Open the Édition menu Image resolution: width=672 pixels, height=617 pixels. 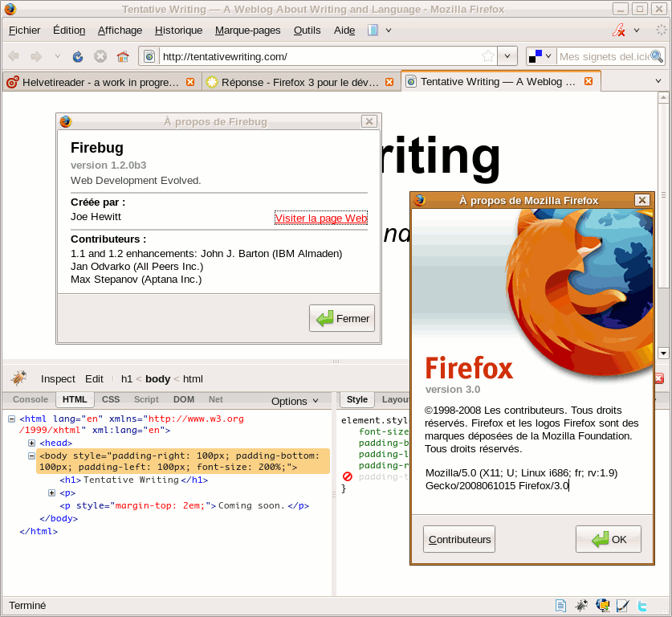(69, 31)
